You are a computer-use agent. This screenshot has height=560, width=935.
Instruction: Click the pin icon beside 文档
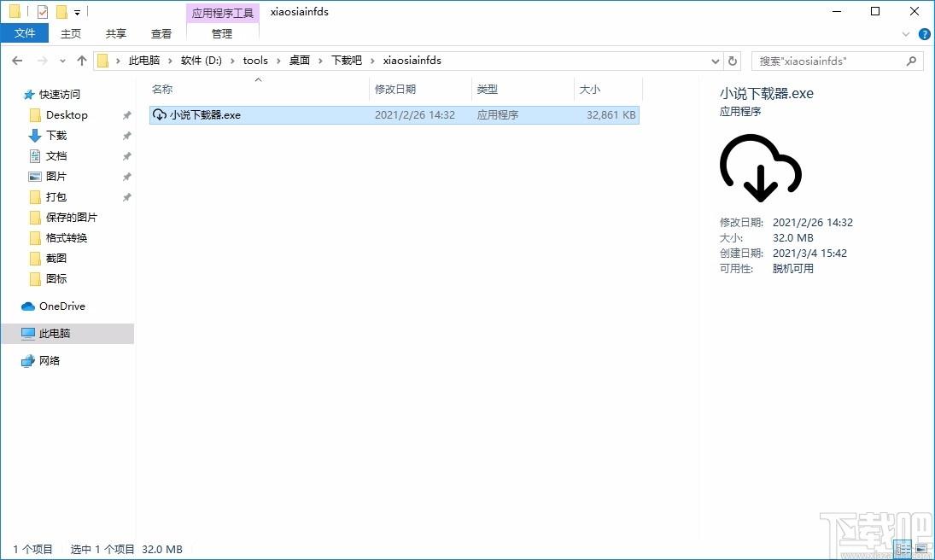coord(126,156)
